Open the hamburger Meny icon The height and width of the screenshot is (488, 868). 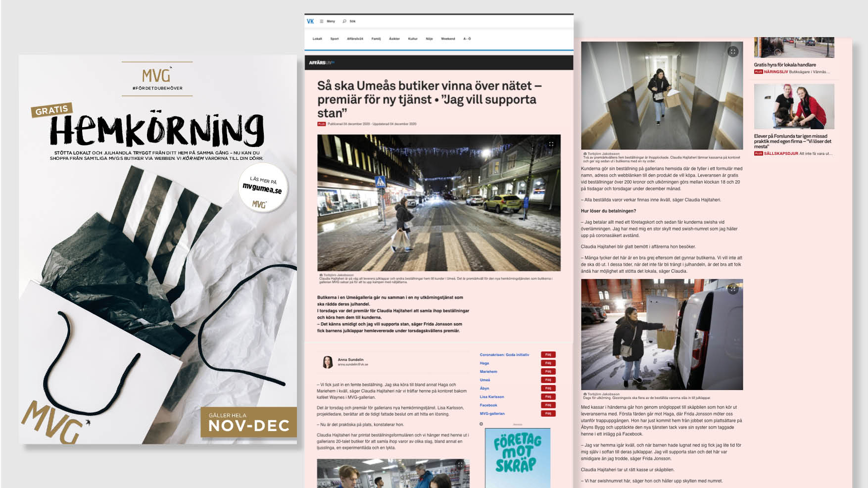(322, 21)
